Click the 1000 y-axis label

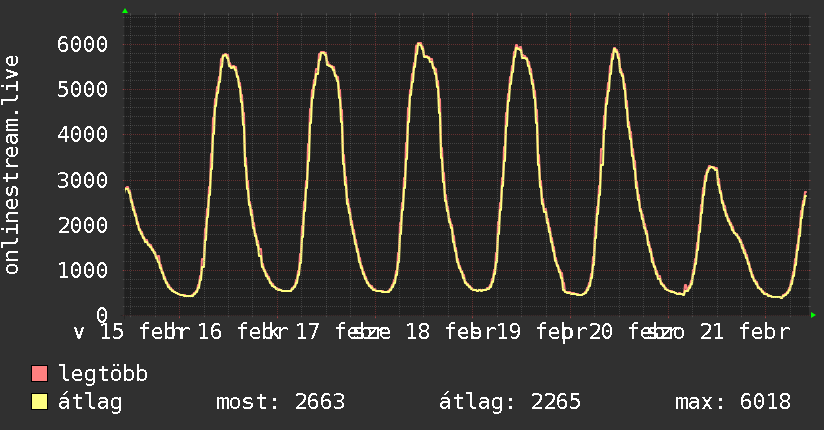[x=82, y=270]
